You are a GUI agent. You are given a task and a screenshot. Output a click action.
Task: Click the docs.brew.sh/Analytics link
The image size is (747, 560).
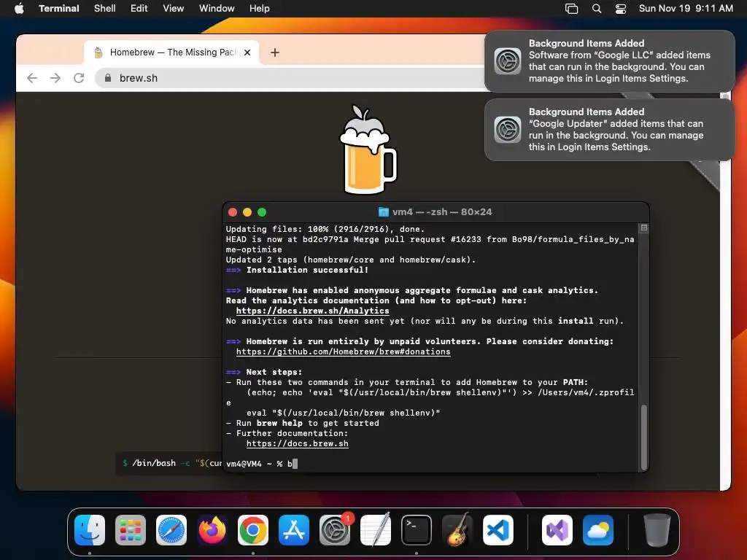pyautogui.click(x=312, y=311)
